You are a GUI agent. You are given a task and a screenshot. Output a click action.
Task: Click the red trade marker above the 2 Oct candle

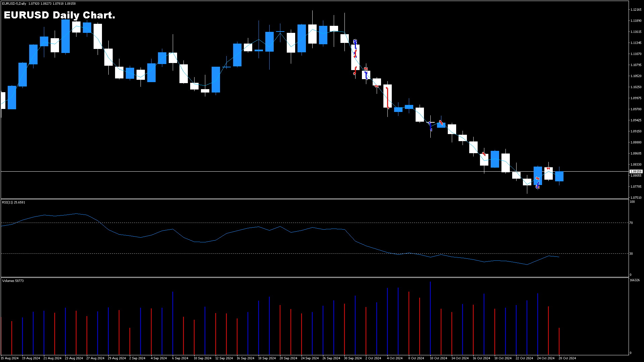366,69
